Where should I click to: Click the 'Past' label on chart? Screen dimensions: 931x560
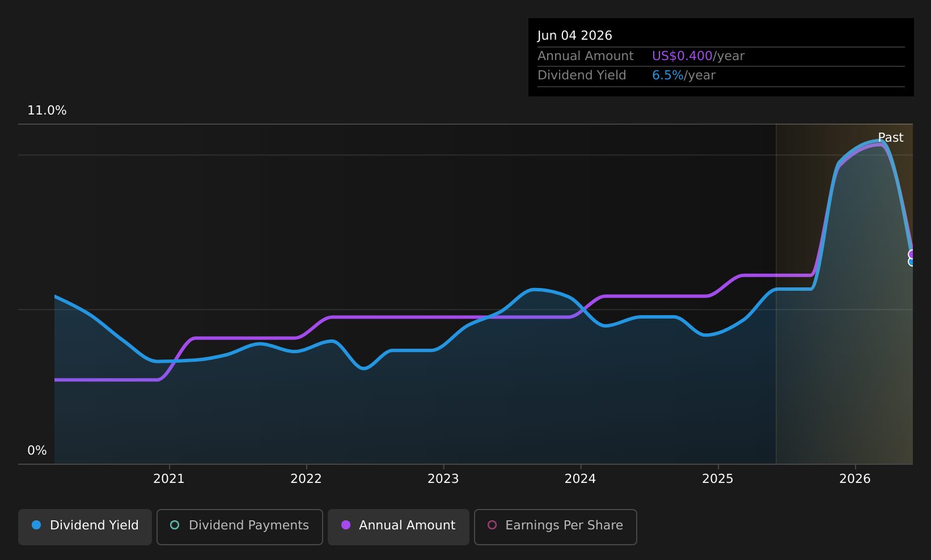coord(891,138)
